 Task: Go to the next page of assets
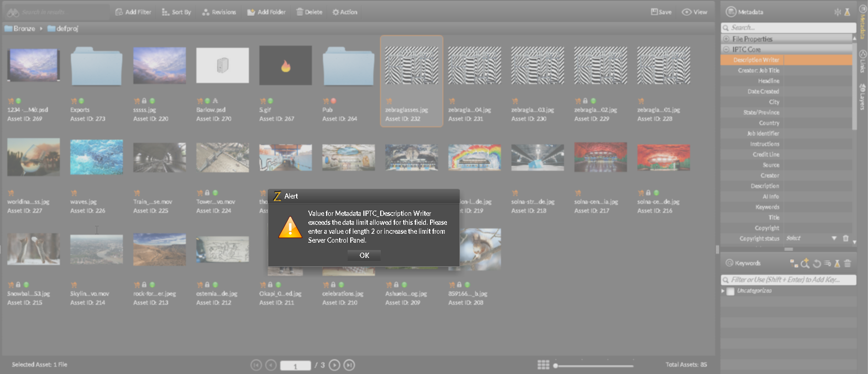334,365
